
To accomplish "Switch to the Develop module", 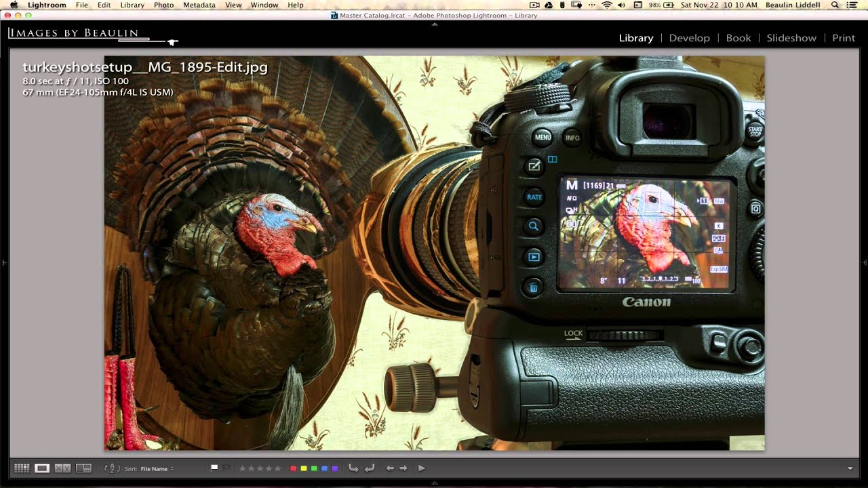I will point(689,38).
